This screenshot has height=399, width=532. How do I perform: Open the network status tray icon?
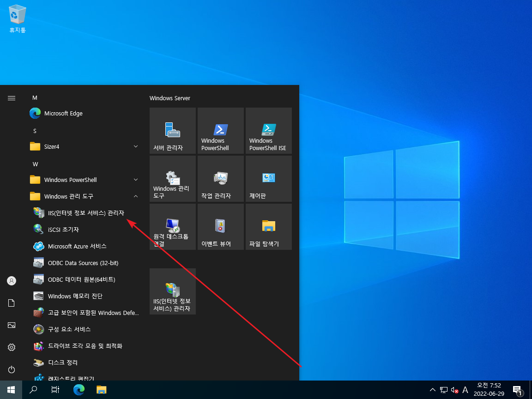[443, 390]
